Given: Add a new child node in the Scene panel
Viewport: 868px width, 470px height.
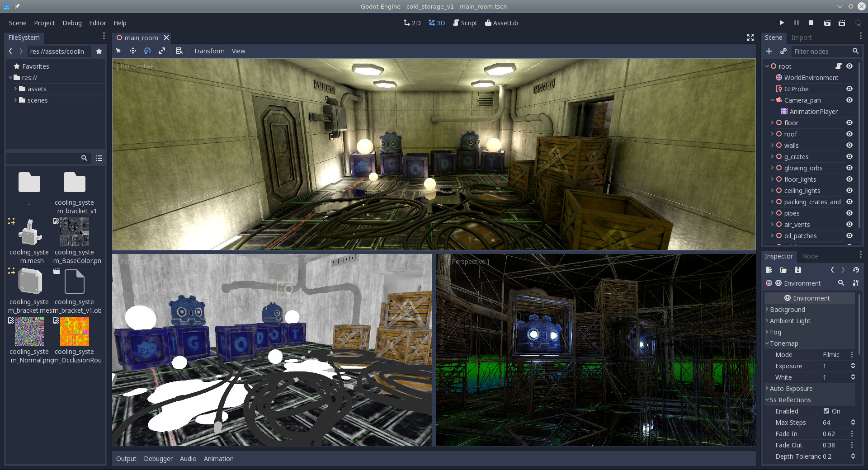Looking at the screenshot, I should coord(769,51).
